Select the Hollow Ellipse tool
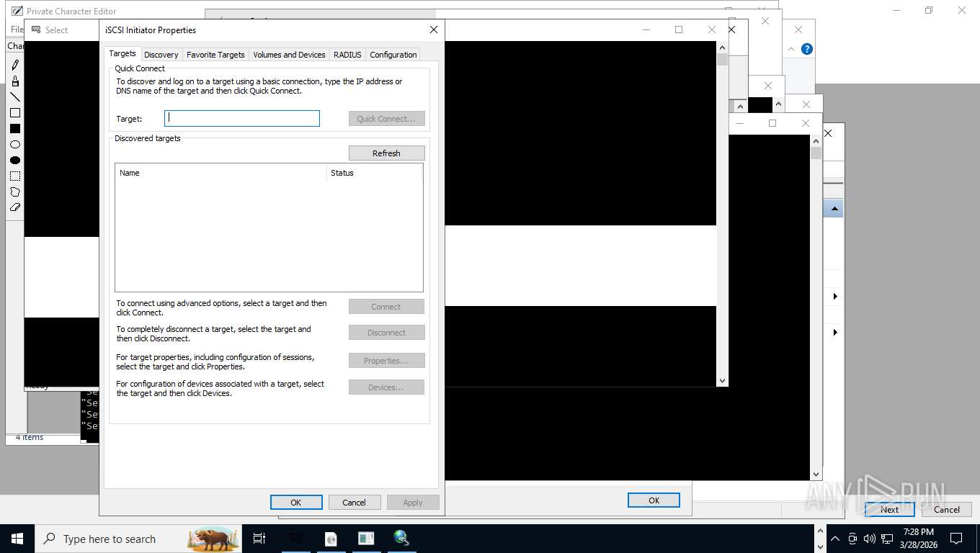The image size is (980, 553). (x=15, y=144)
